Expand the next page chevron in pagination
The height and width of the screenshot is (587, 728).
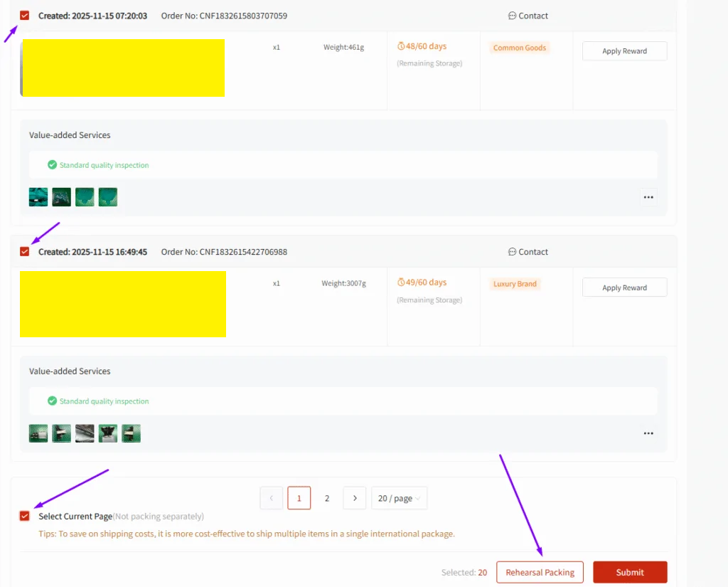[354, 497]
